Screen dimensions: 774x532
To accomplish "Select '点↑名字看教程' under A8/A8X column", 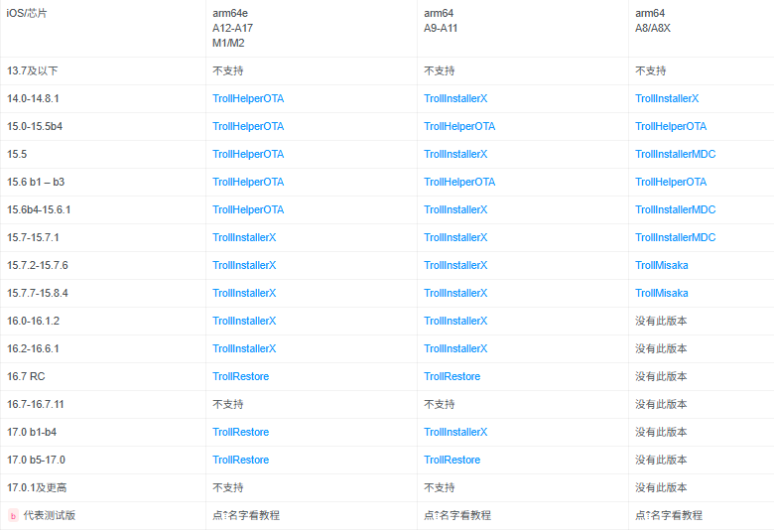I will tap(669, 516).
